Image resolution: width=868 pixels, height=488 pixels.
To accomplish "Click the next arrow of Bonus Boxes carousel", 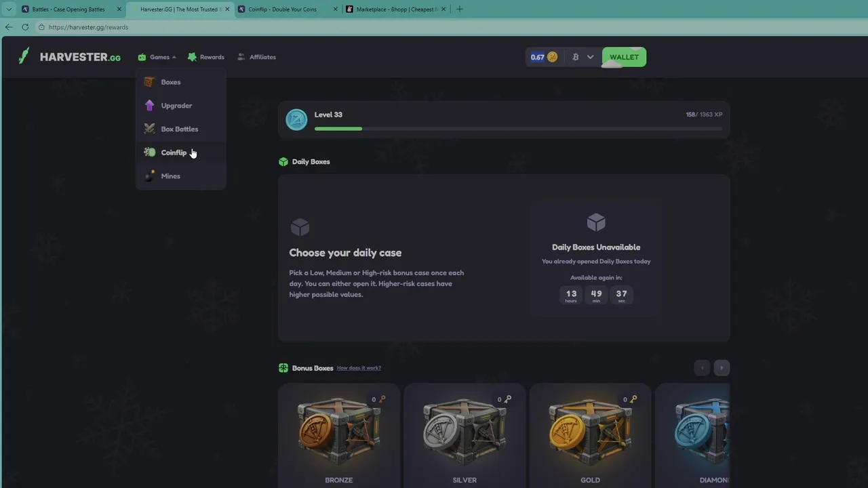I will pyautogui.click(x=722, y=367).
